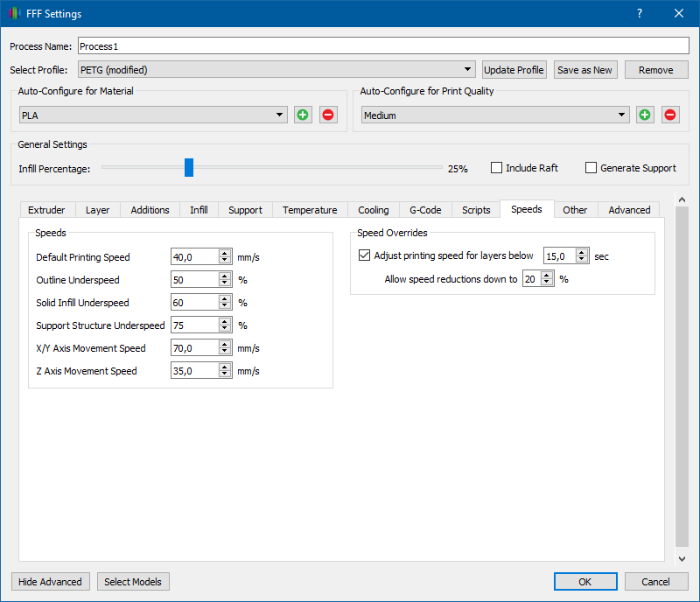Viewport: 700px width, 602px height.
Task: Remove the PLA material auto-configuration
Action: [328, 115]
